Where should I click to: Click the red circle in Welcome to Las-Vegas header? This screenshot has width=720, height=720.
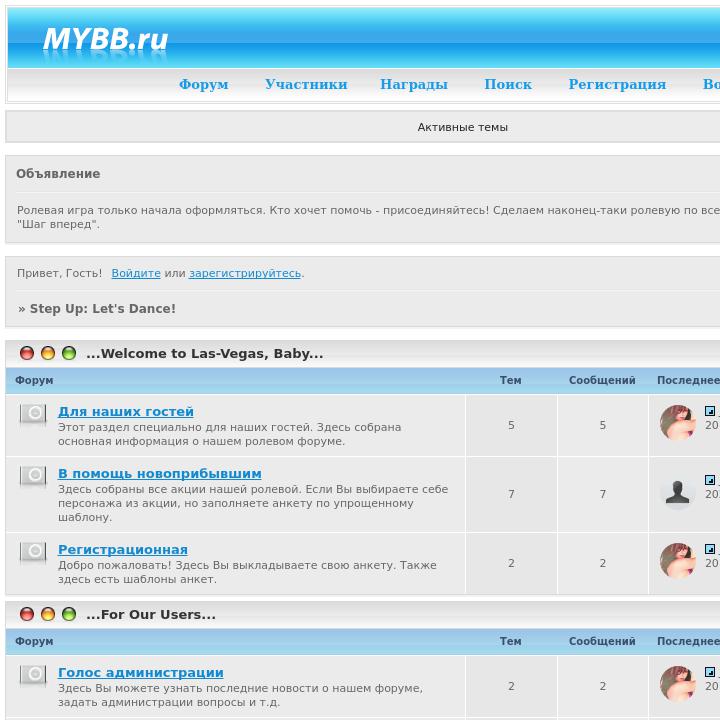point(27,353)
